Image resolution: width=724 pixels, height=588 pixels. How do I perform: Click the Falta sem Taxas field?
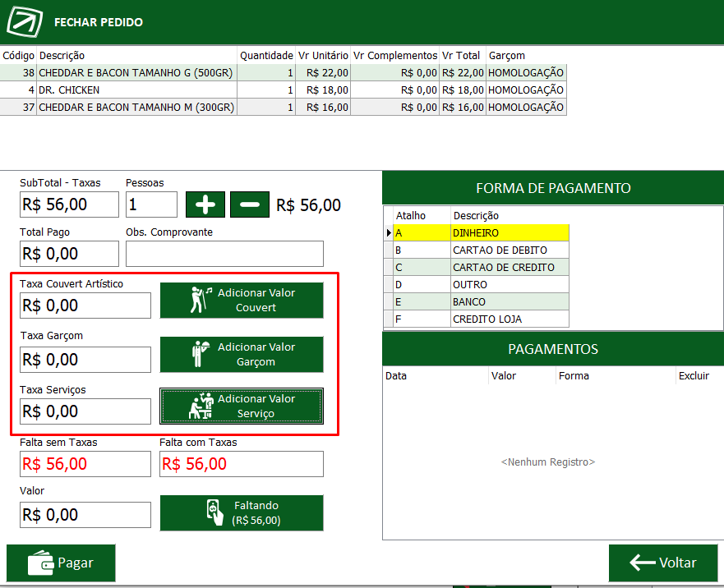[85, 464]
